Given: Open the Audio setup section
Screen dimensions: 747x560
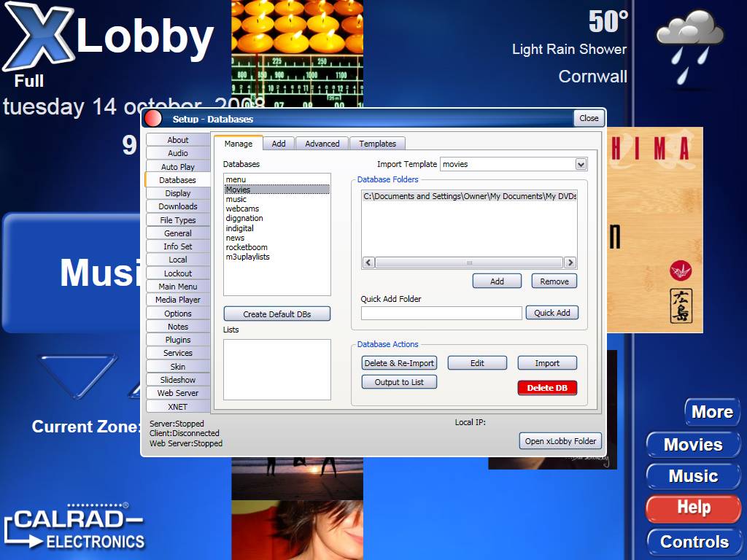Looking at the screenshot, I should tap(178, 153).
